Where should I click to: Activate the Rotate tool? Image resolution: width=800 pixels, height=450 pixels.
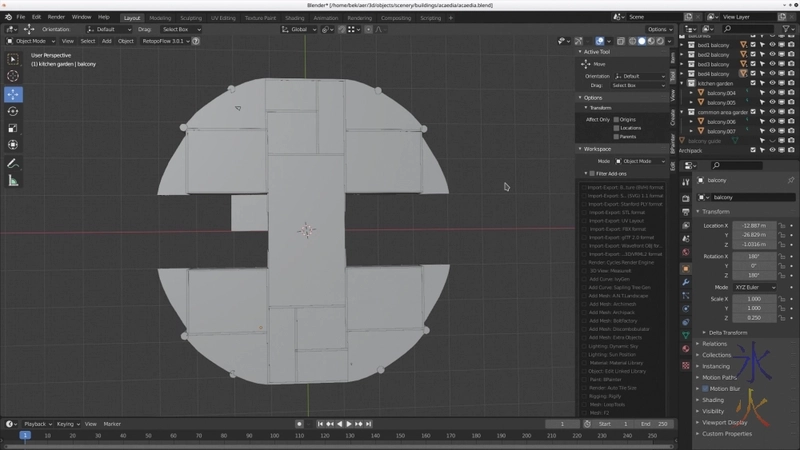(13, 111)
